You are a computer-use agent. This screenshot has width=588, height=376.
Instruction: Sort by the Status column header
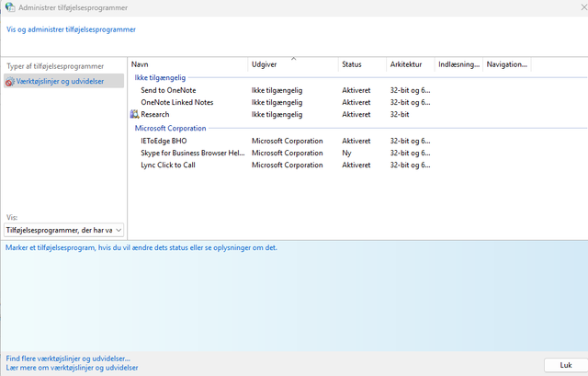click(362, 64)
